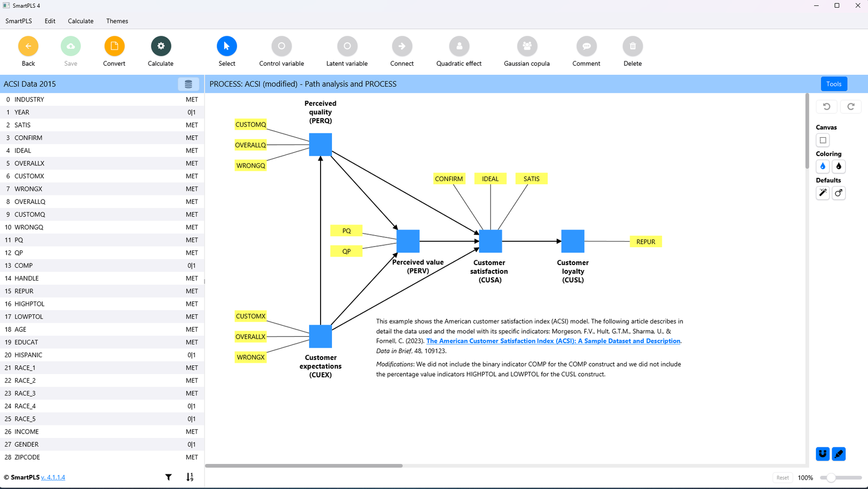The image size is (868, 489).
Task: Click the Delete trash icon
Action: [633, 46]
